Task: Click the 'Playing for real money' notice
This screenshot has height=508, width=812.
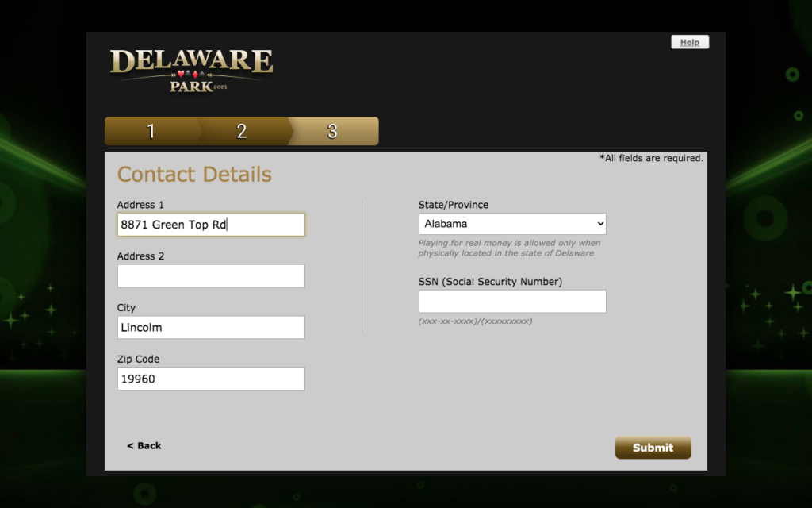Action: [x=510, y=248]
